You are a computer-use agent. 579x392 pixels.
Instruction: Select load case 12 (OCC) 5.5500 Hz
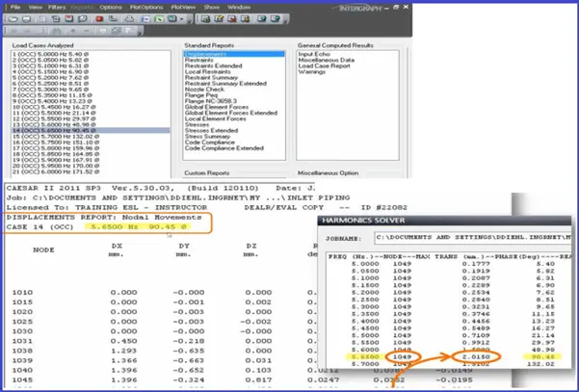coord(91,118)
